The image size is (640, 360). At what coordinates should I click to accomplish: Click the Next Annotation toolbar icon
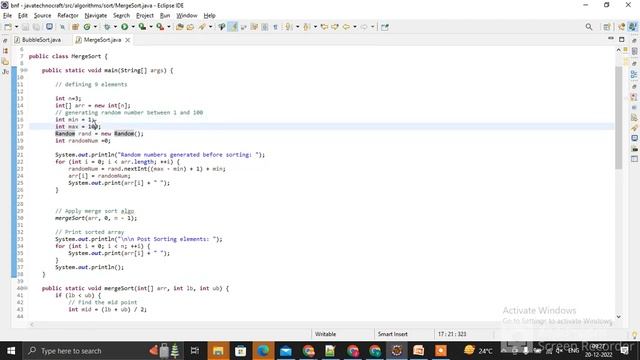coord(289,27)
